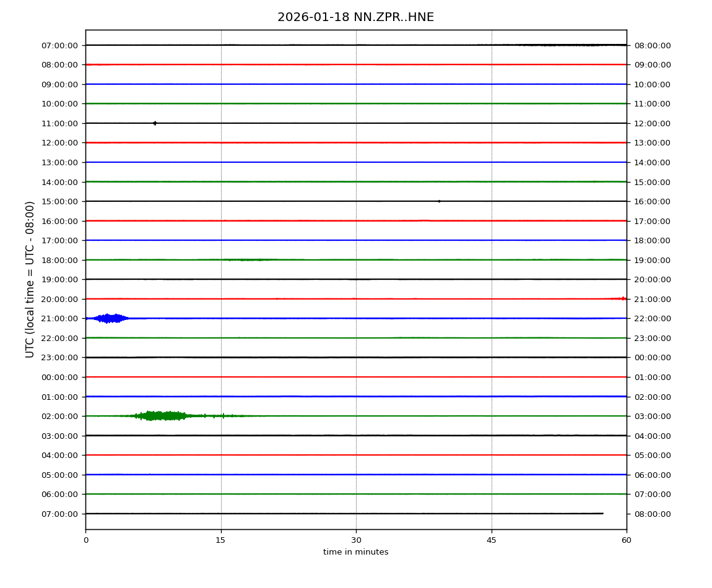Click the 15 tick label on x-axis
This screenshot has height=588, width=712.
click(220, 540)
